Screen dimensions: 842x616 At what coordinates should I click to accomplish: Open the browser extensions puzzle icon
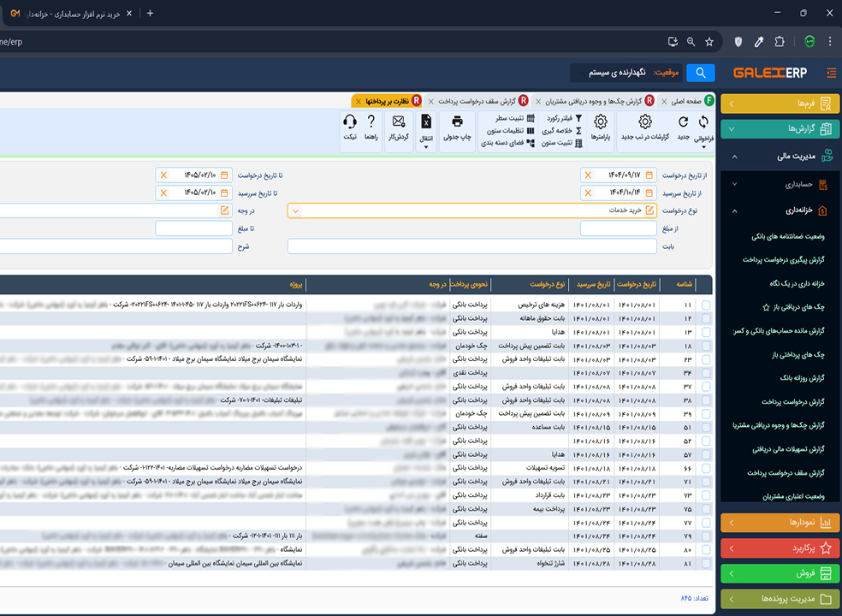[780, 42]
